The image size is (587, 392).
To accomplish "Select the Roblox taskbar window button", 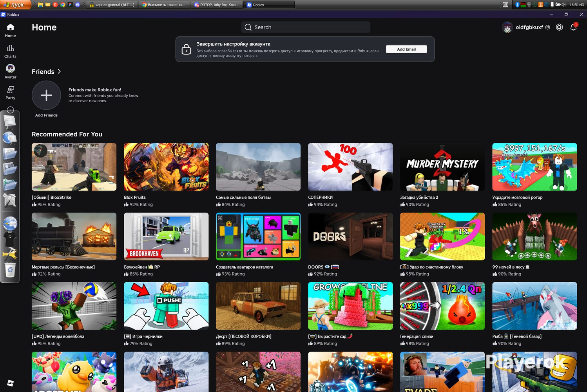I will pyautogui.click(x=269, y=5).
